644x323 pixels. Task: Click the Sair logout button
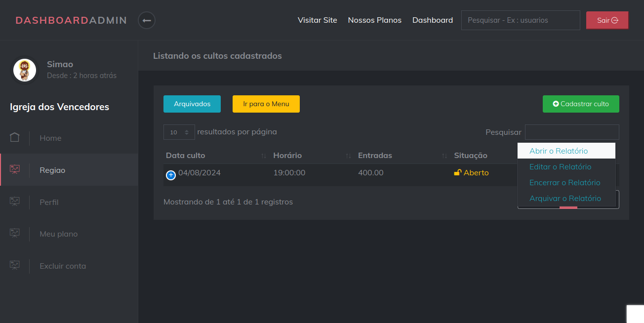click(x=607, y=20)
